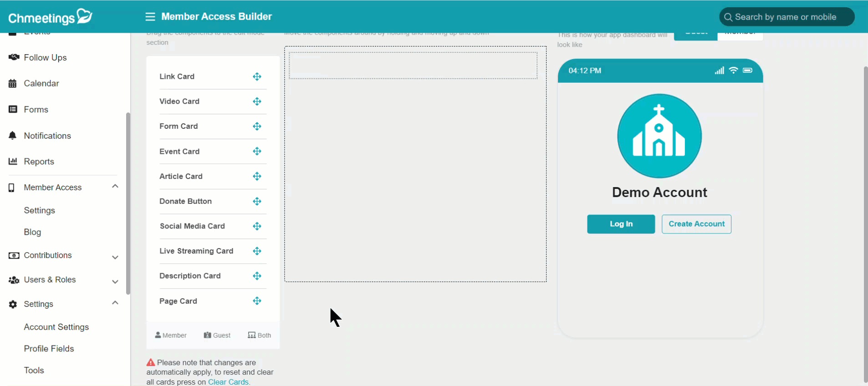Screen dimensions: 868x386
Task: Click the sidebar scrollbar
Action: tap(128, 203)
